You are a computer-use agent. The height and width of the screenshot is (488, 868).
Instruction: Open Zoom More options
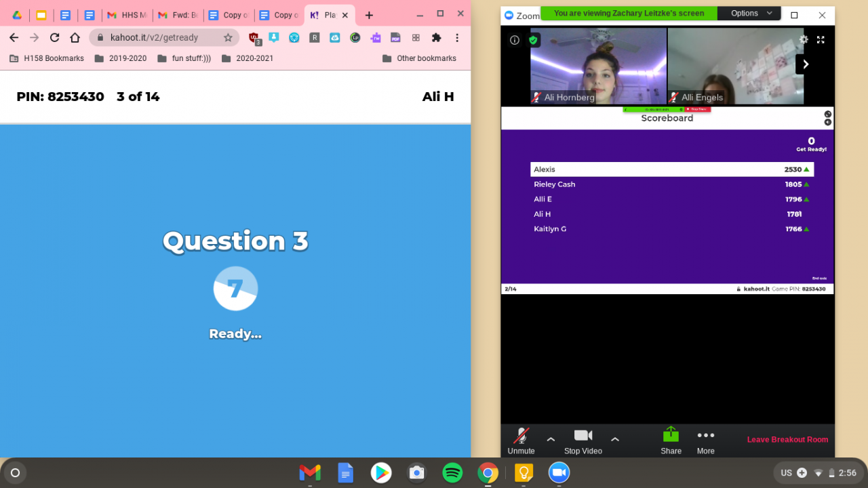706,441
